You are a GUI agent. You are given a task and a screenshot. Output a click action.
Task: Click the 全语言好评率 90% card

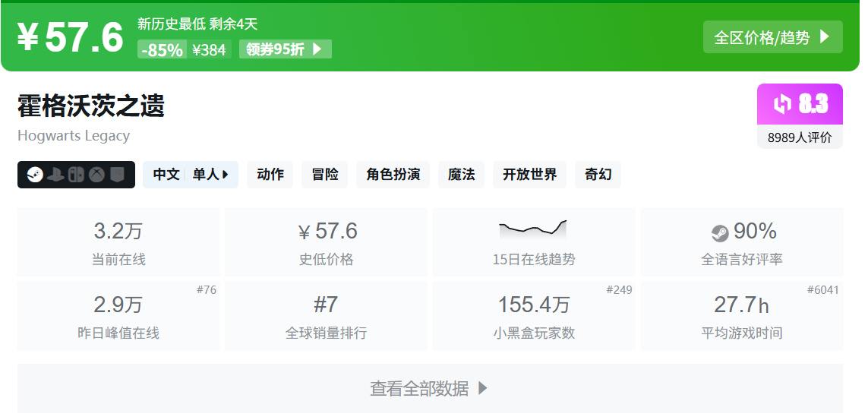click(x=742, y=242)
